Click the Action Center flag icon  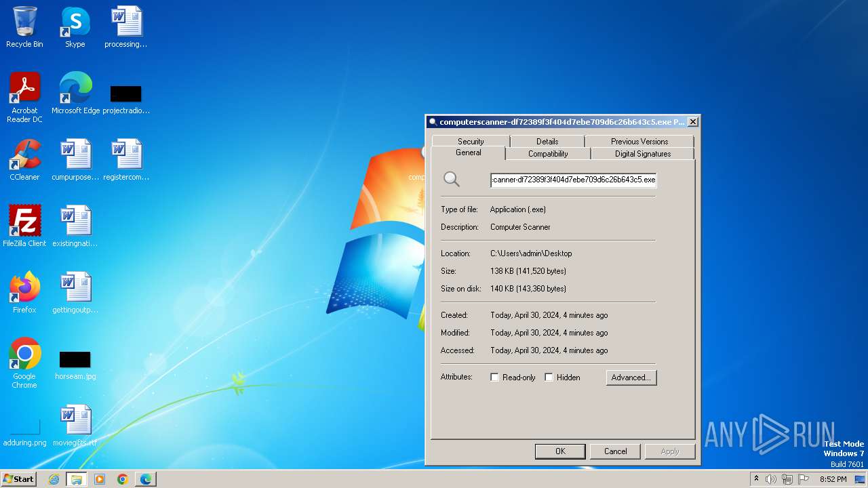(804, 479)
